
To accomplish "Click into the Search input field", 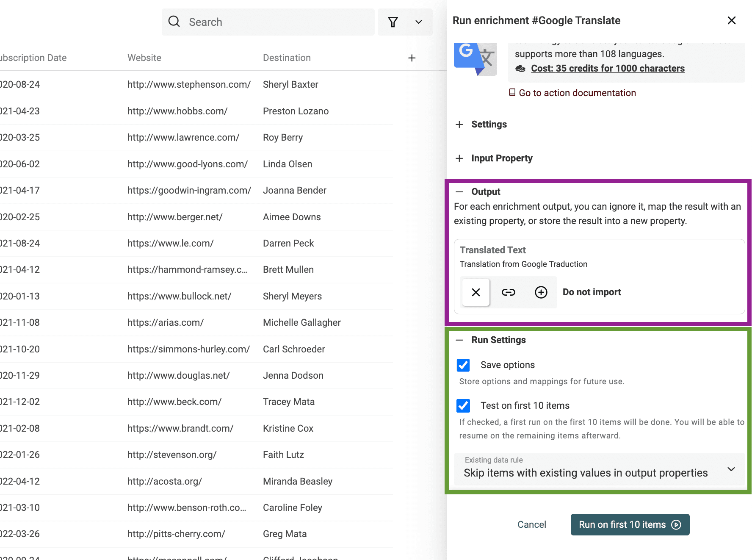I will (x=268, y=22).
